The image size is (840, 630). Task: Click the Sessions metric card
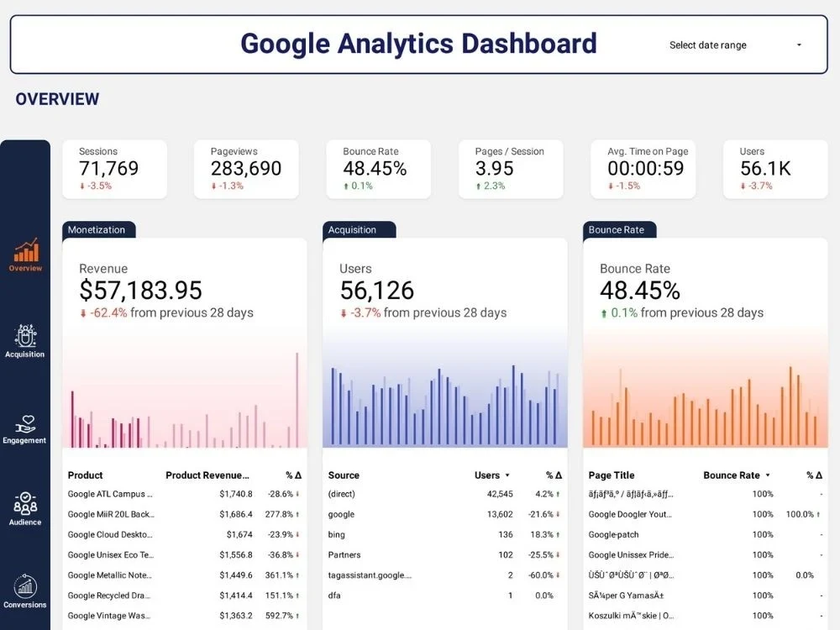[114, 169]
